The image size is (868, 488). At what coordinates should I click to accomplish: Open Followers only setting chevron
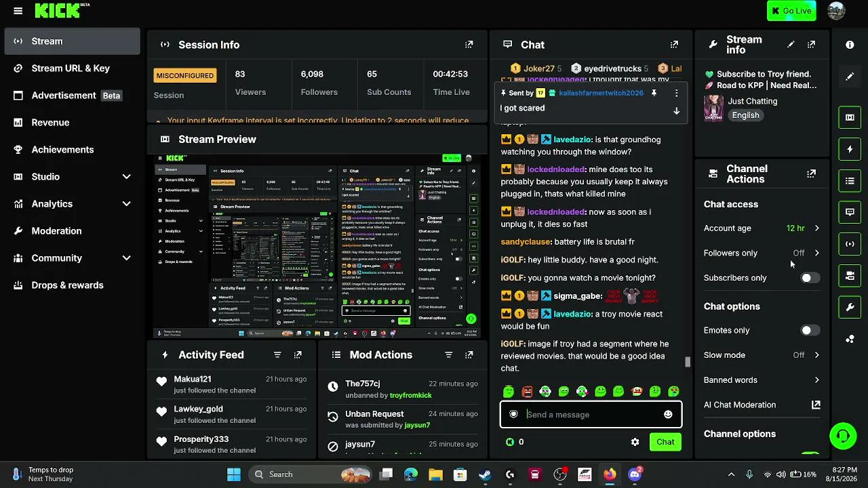point(816,253)
